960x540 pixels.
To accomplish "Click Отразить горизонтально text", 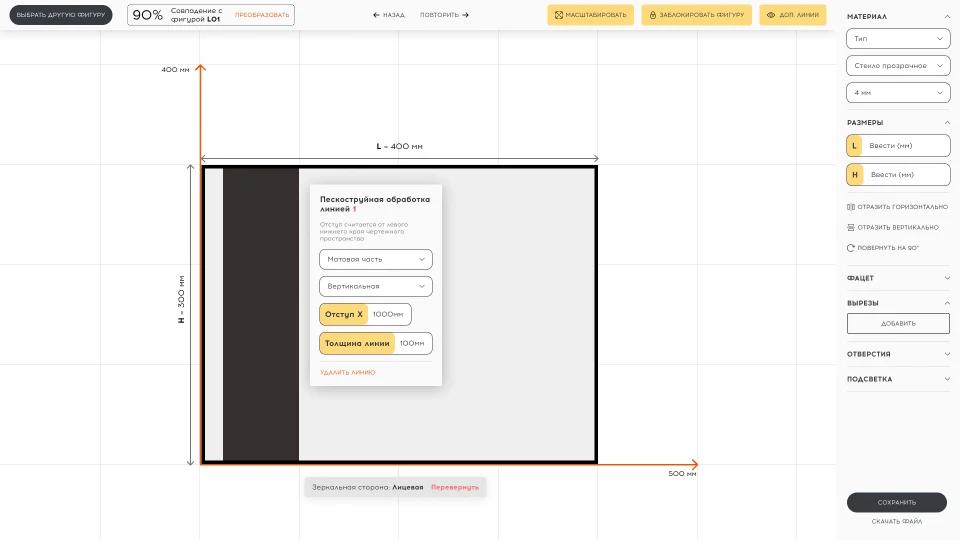I will (x=902, y=207).
